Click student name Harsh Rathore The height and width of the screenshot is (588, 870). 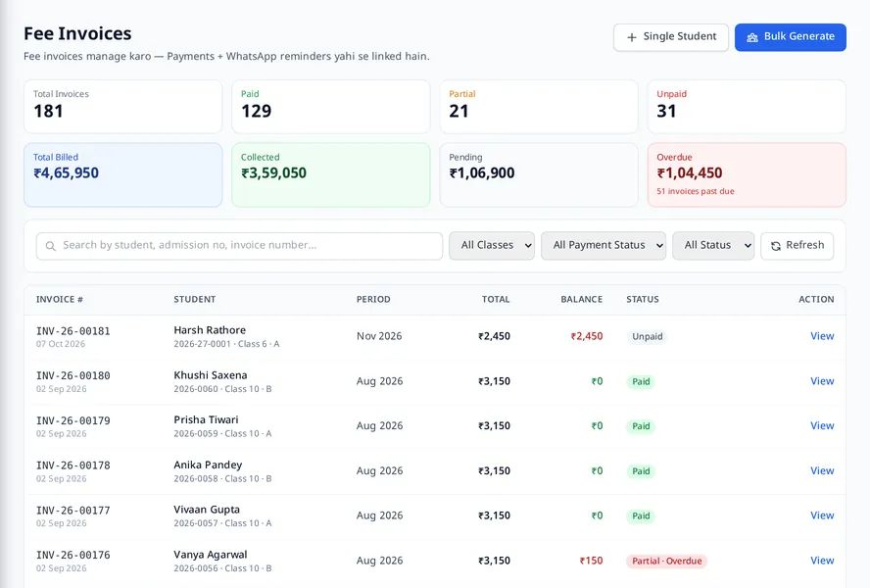(x=210, y=330)
